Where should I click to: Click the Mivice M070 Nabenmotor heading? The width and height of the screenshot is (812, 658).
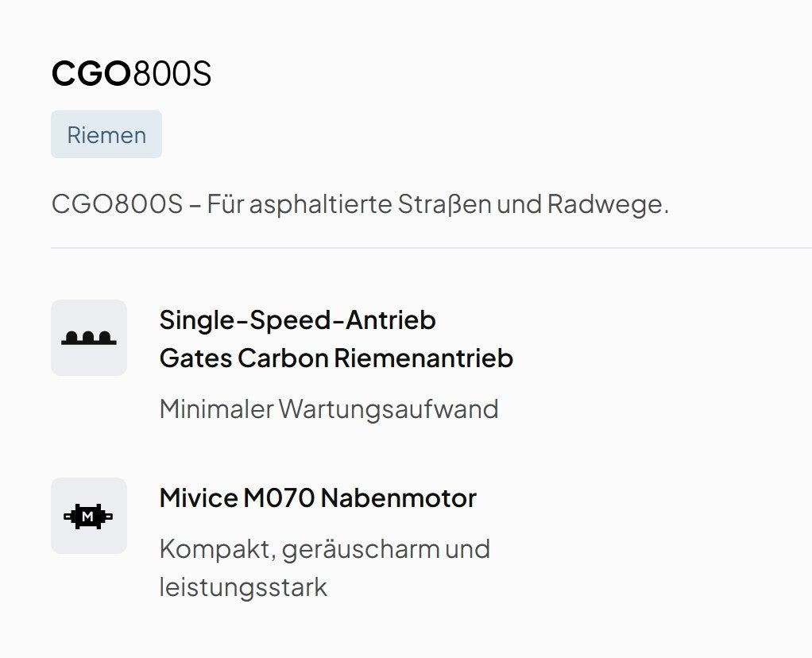coord(318,498)
